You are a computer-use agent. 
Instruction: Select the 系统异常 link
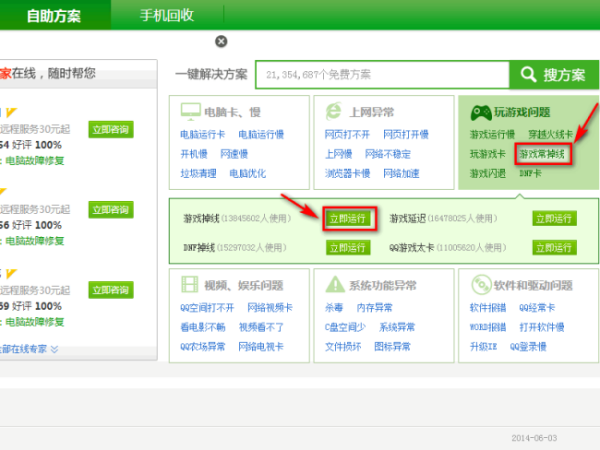tap(397, 327)
